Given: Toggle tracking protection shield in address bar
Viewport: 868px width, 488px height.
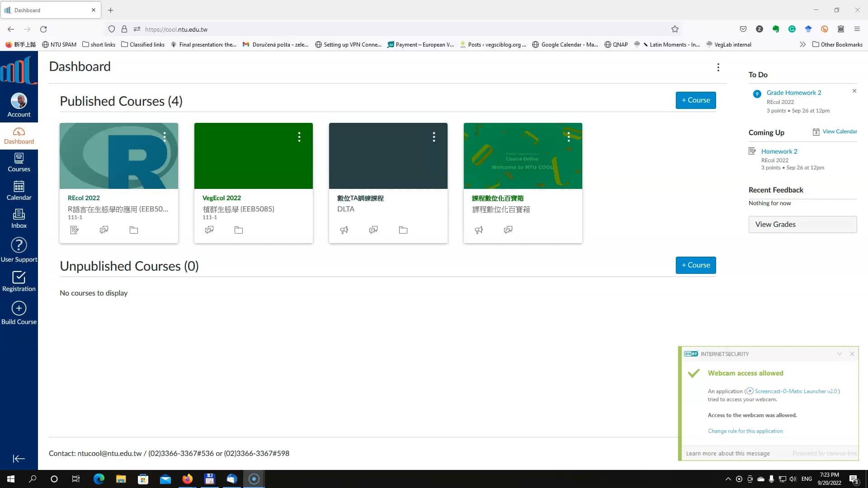Looking at the screenshot, I should 111,29.
